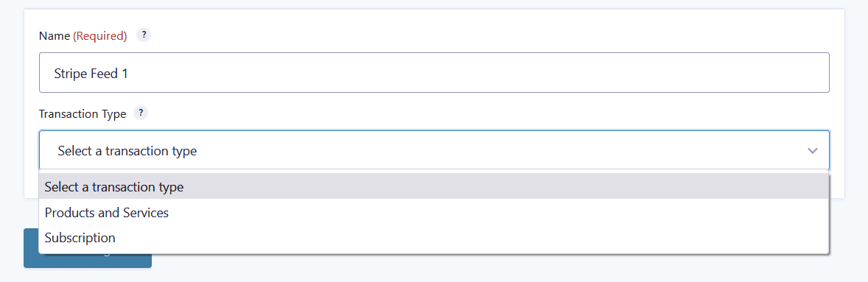Place cursor after 'Stripe Feed 1' text
The height and width of the screenshot is (282, 868).
point(130,73)
